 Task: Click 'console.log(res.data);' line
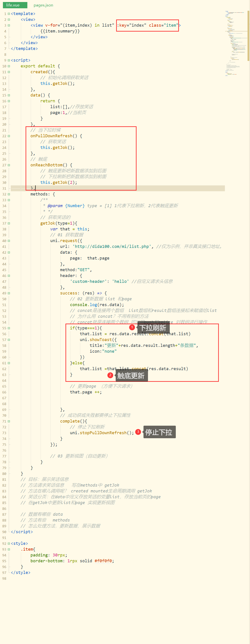point(97,305)
